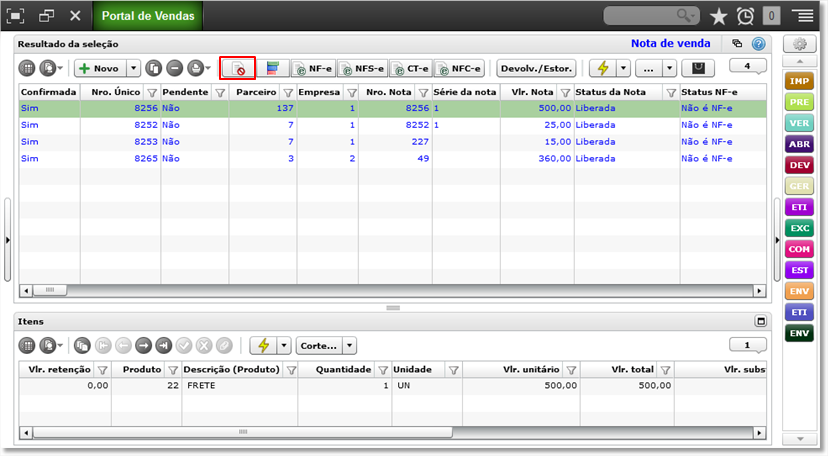This screenshot has width=828, height=456.
Task: Click the printer icon in the results toolbar
Action: (196, 68)
